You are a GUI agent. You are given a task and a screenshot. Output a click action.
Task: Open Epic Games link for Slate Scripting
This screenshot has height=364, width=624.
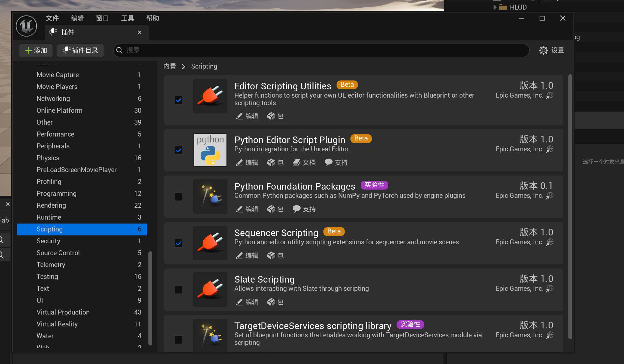click(x=524, y=288)
